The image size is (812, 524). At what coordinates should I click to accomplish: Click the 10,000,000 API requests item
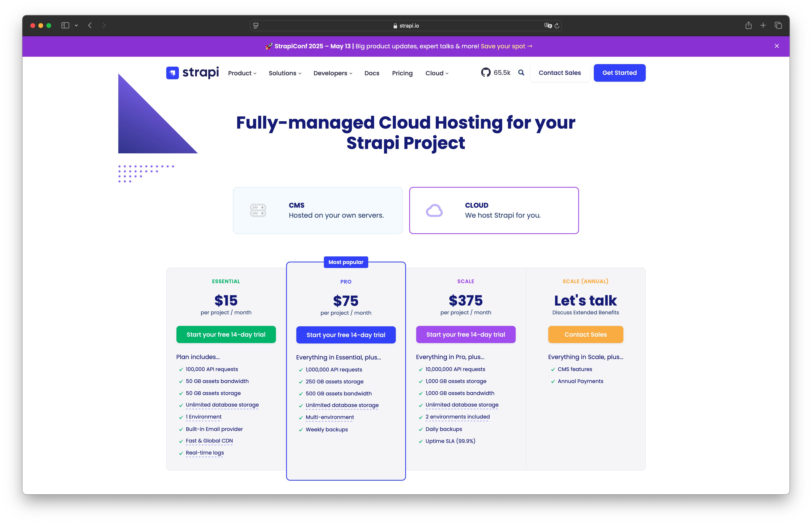(455, 369)
